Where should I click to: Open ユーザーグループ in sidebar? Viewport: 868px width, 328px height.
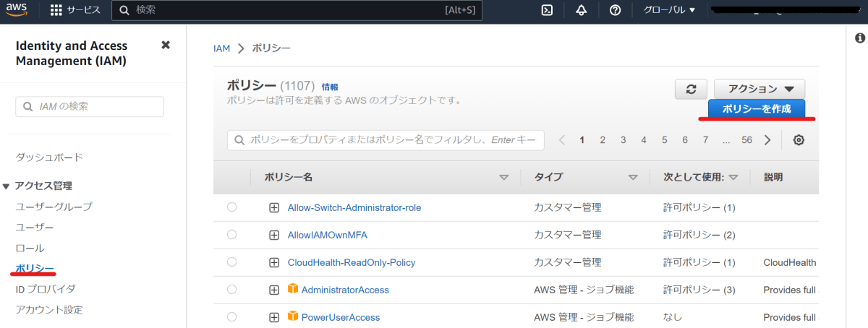coord(54,207)
